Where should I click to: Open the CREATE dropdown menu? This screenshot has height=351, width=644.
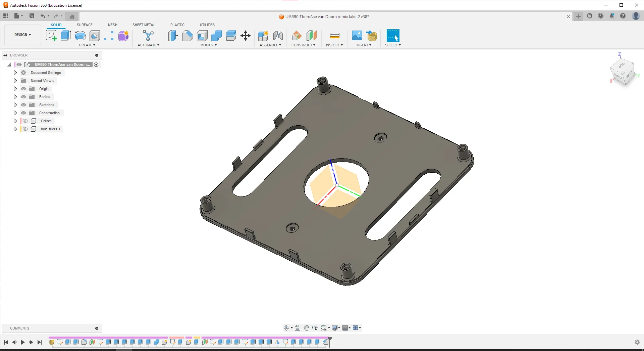coord(87,45)
